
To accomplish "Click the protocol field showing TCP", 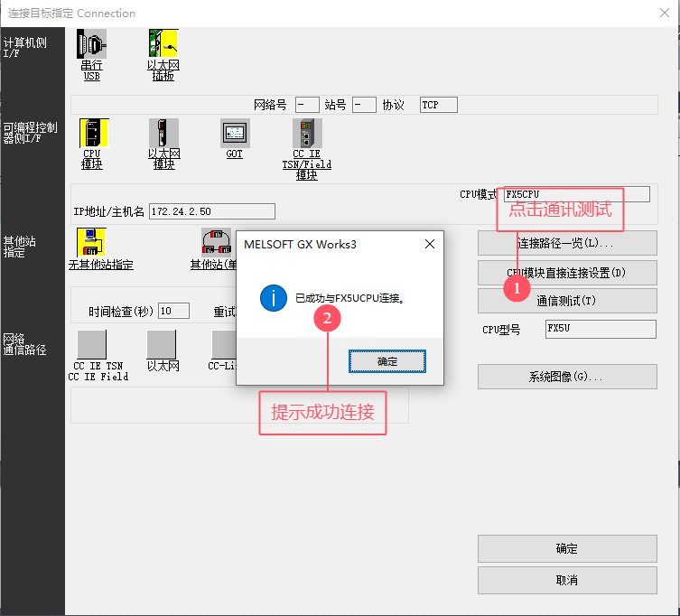I will pyautogui.click(x=439, y=105).
